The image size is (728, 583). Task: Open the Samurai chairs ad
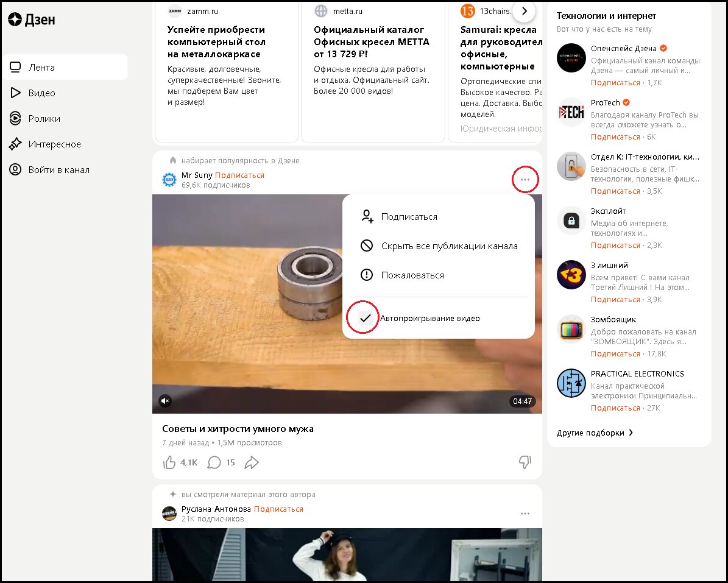[501, 48]
